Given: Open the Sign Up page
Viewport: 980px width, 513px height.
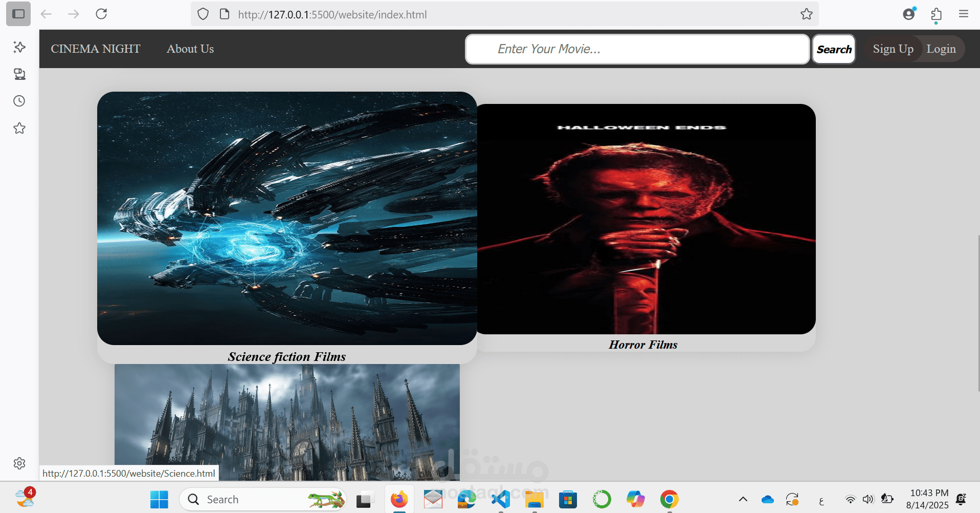Looking at the screenshot, I should tap(893, 49).
